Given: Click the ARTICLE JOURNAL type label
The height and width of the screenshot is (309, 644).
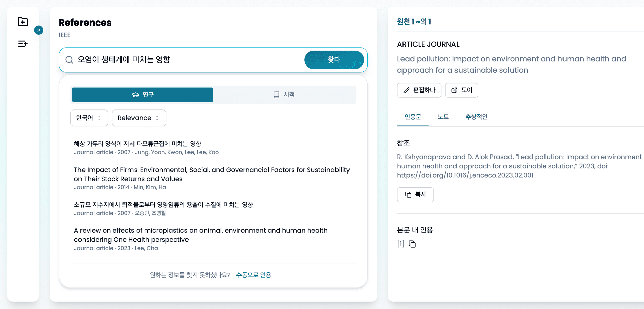Looking at the screenshot, I should pos(428,44).
